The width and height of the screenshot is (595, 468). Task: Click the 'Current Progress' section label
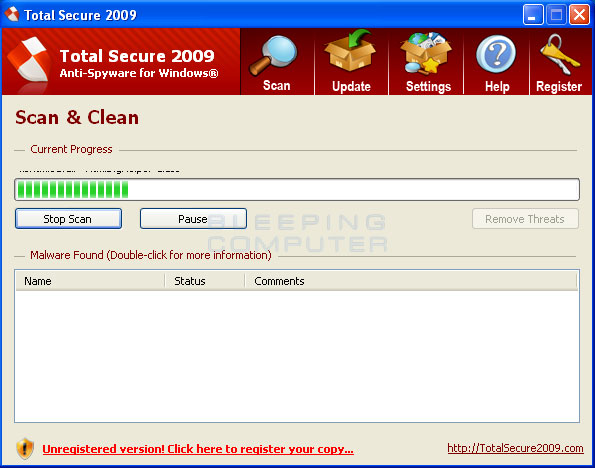71,149
